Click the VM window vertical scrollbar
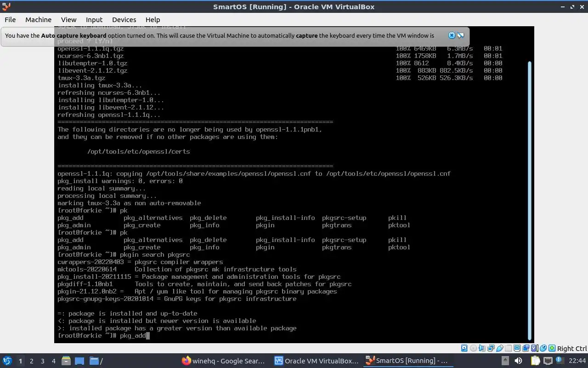Image resolution: width=588 pixels, height=368 pixels. tap(529, 200)
